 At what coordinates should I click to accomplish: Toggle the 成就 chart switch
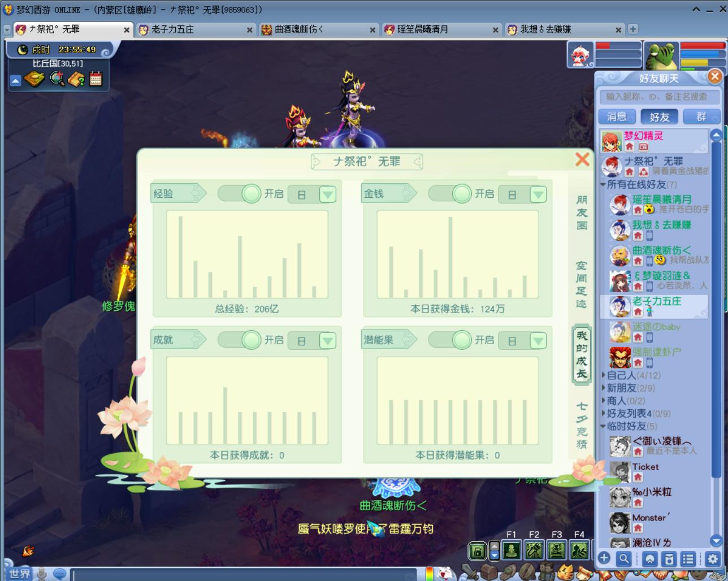[x=240, y=340]
